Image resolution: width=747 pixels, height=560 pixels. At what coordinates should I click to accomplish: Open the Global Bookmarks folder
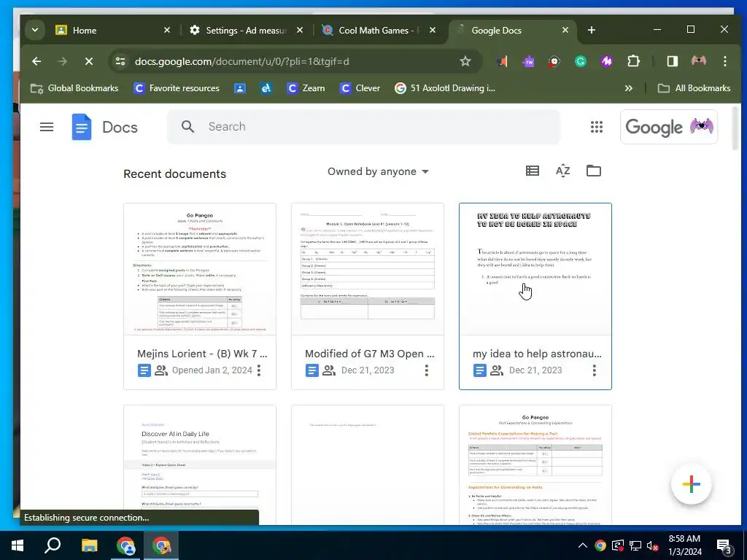(x=74, y=88)
